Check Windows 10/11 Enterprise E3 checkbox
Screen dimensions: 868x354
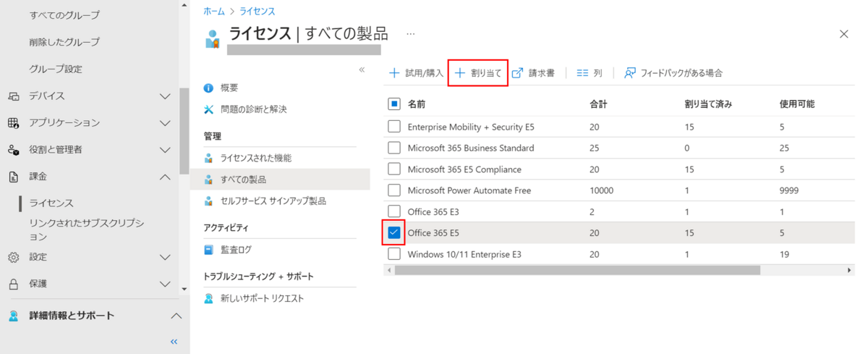(x=394, y=254)
